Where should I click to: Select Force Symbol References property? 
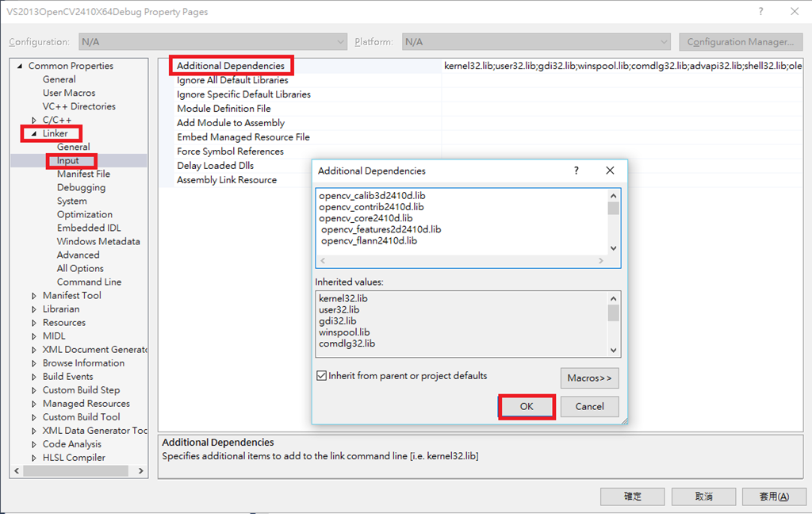[231, 152]
